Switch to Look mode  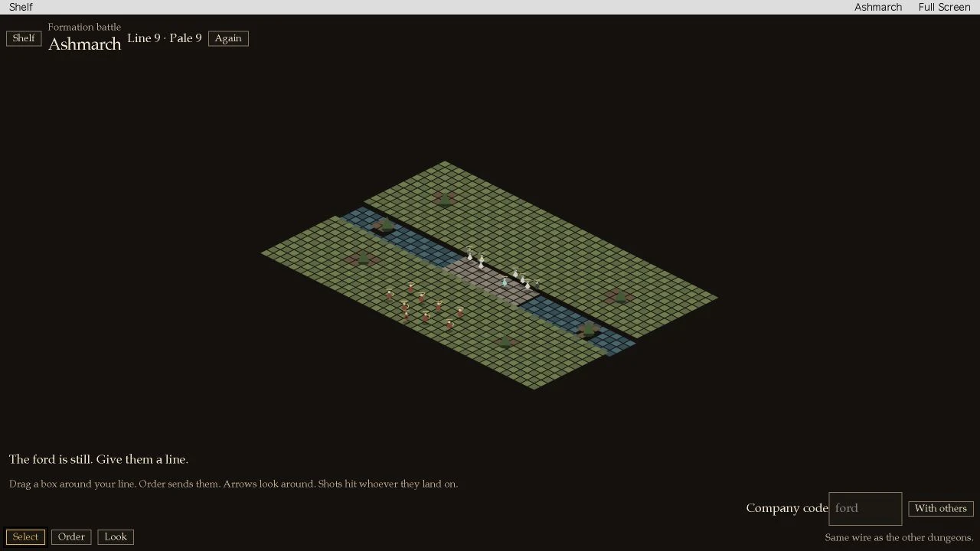(116, 536)
